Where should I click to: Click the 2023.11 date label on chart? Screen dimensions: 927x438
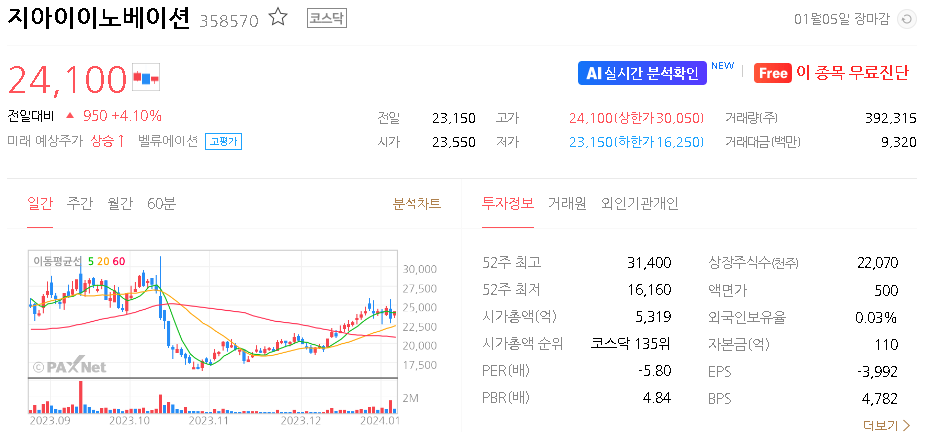[208, 421]
